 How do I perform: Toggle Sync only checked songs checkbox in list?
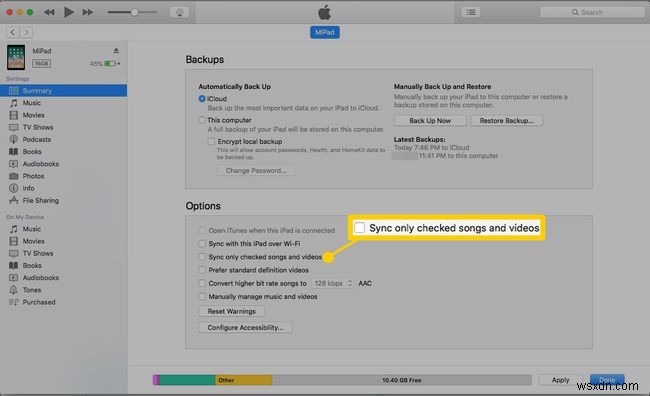(x=202, y=257)
